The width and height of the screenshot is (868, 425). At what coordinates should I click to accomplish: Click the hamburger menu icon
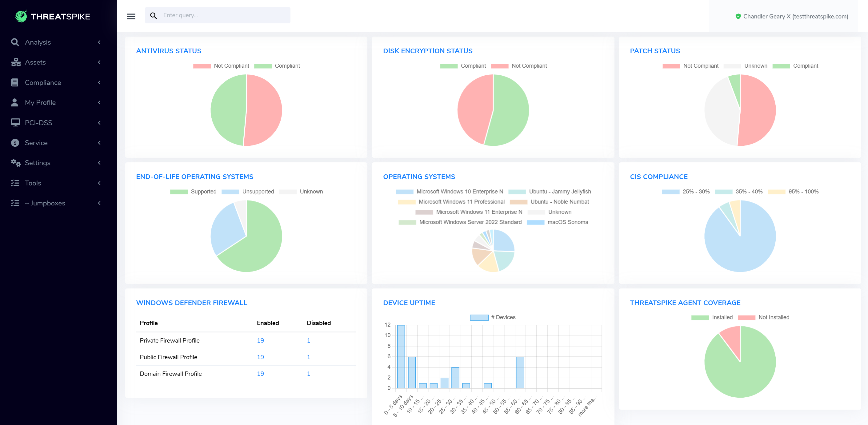131,16
